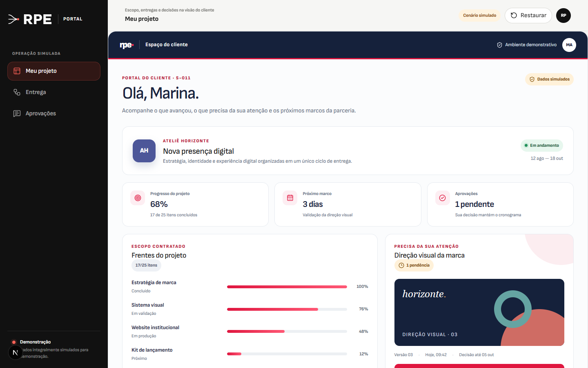Click the Demonstração status label

36,342
